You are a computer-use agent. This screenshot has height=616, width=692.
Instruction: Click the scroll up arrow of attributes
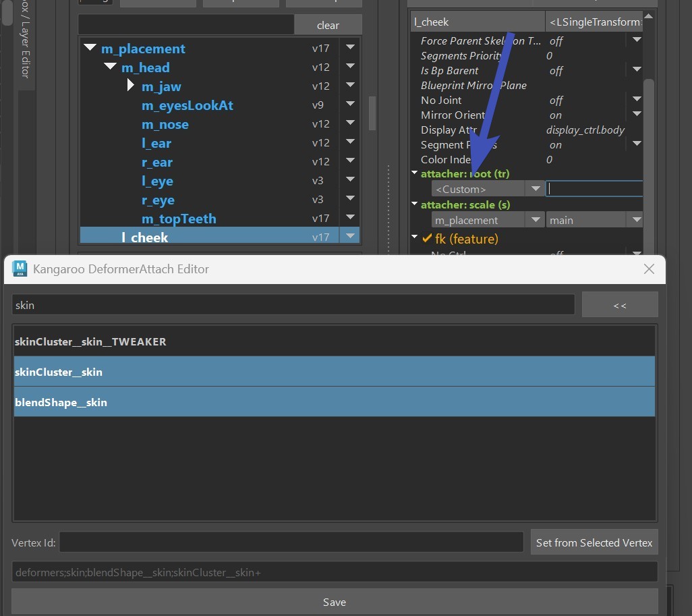click(x=648, y=16)
